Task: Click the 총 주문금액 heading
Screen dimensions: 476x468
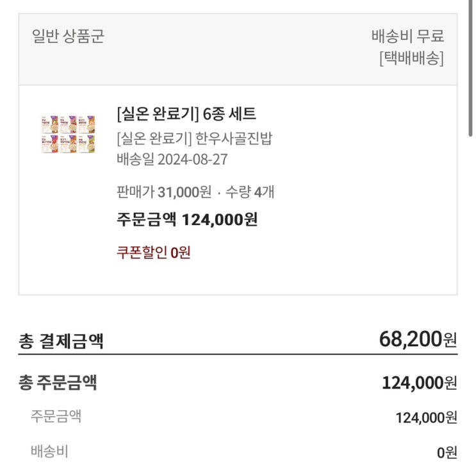Action: (x=58, y=383)
